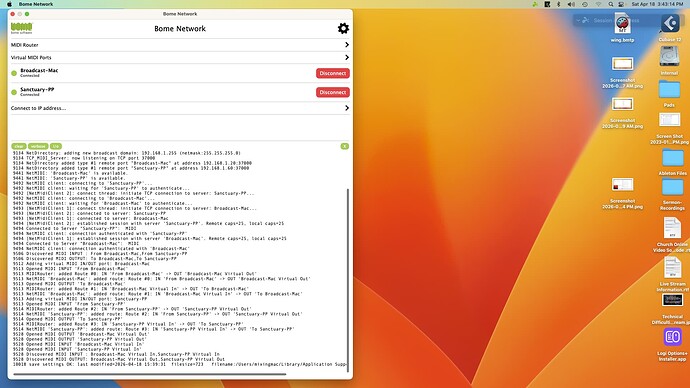Click menu bar date and time

tap(657, 4)
